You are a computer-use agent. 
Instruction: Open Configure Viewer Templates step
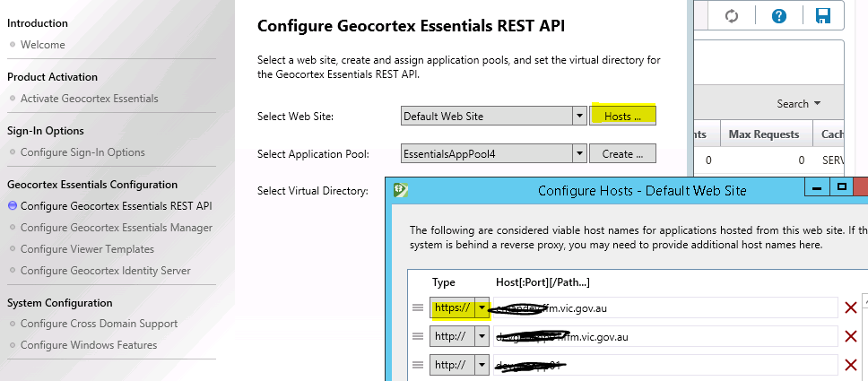pyautogui.click(x=87, y=249)
